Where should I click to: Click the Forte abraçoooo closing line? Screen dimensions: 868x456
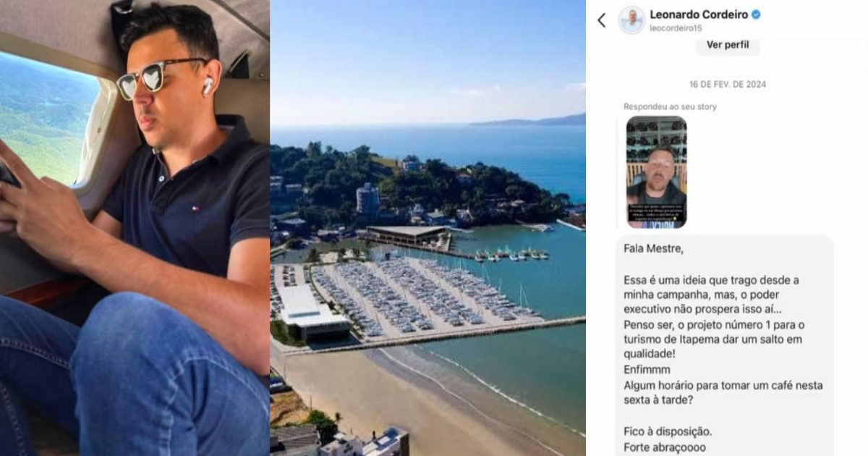(664, 447)
